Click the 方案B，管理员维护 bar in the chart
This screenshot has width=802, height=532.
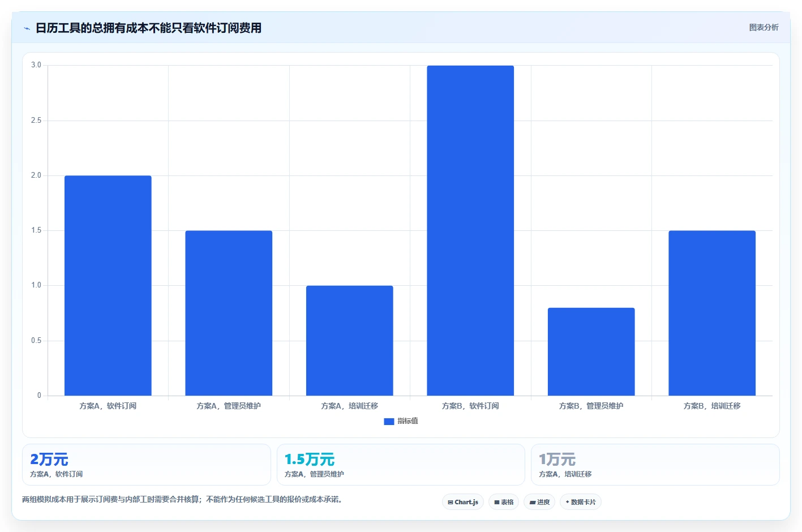pos(591,351)
